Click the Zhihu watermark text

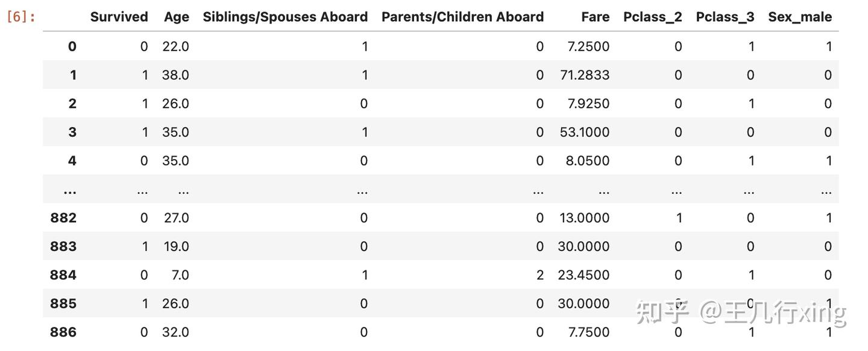(x=741, y=312)
